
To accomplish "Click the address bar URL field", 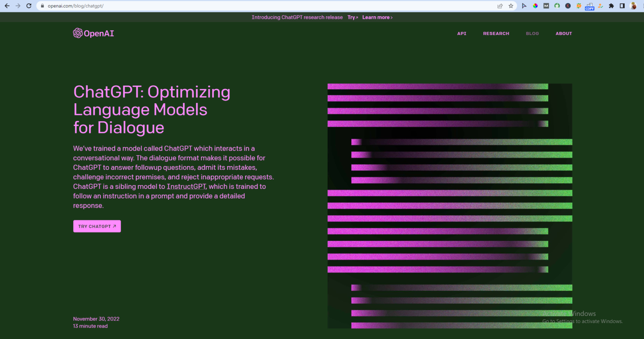I will (x=252, y=6).
